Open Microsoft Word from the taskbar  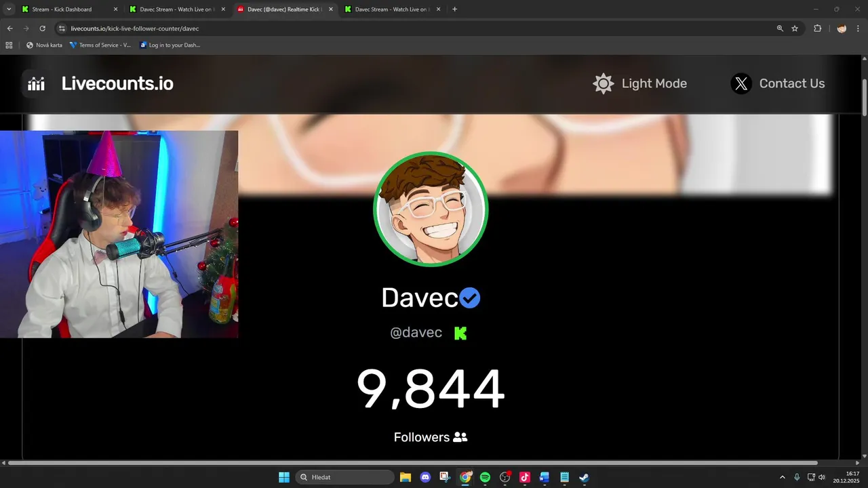(544, 477)
